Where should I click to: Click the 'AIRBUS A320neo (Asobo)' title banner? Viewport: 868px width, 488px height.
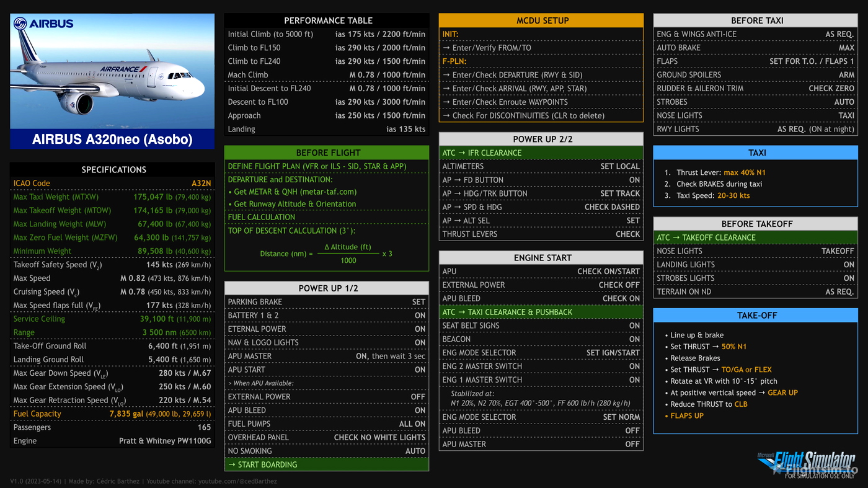coord(112,139)
